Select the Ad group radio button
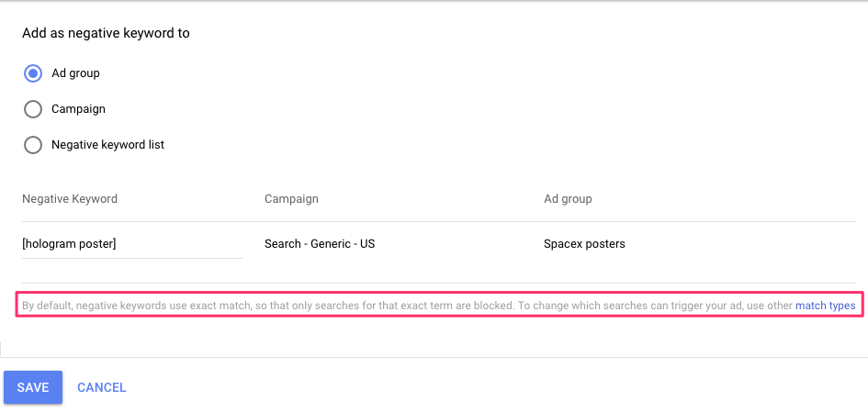 [x=33, y=73]
